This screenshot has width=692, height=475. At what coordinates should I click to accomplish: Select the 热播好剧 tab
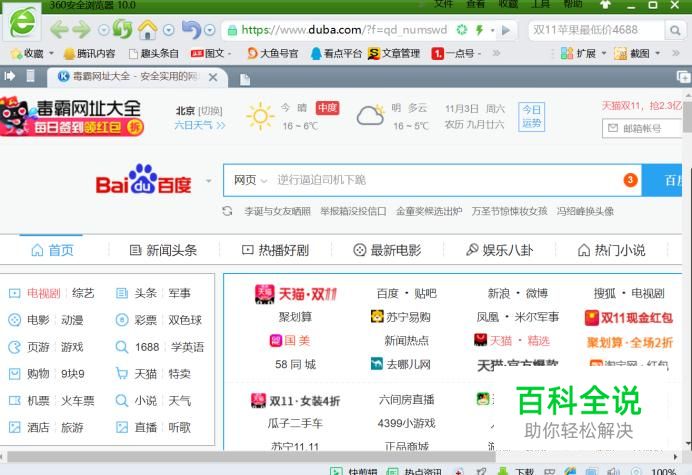point(275,250)
